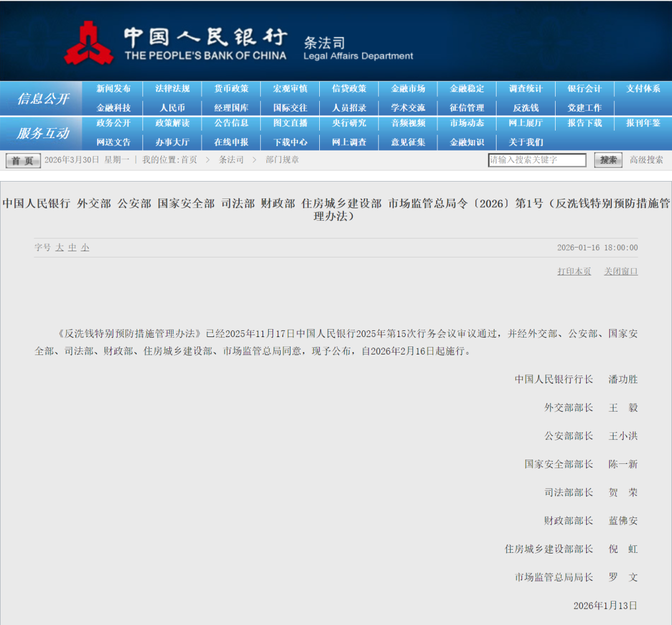The image size is (672, 625).
Task: Set font size to 大
Action: pos(59,248)
